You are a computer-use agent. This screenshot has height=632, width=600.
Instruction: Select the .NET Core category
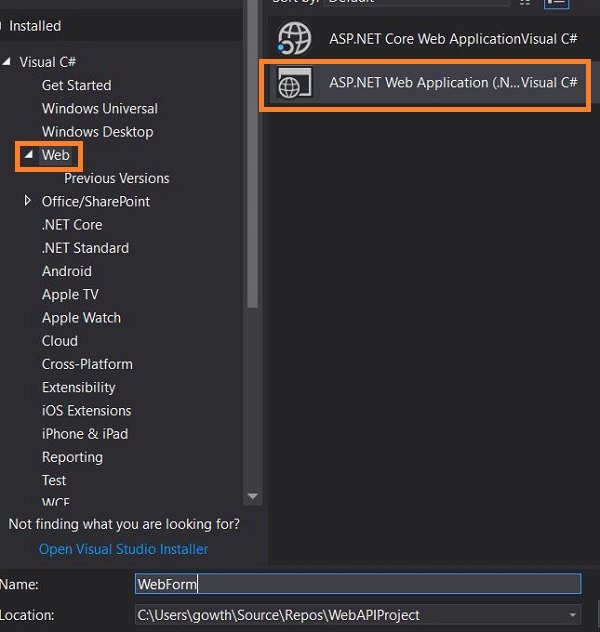[x=72, y=225]
